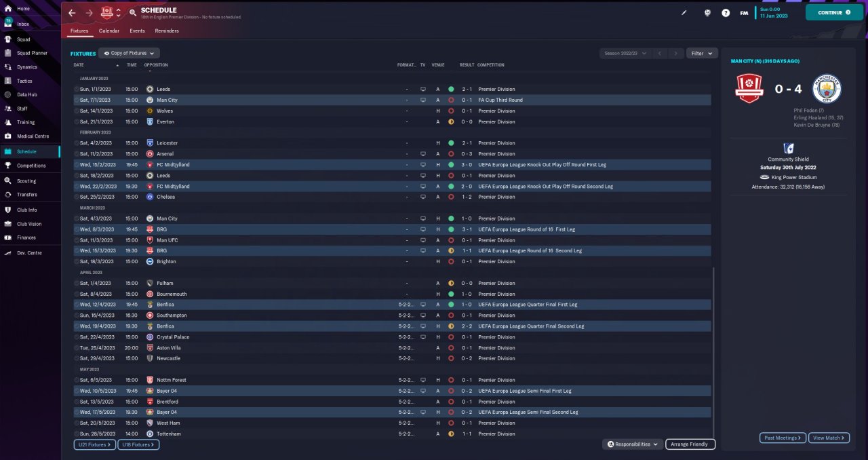Select the Arsenal fixture on 11/2/2023
Viewport: 868px width, 460px height.
click(392, 154)
